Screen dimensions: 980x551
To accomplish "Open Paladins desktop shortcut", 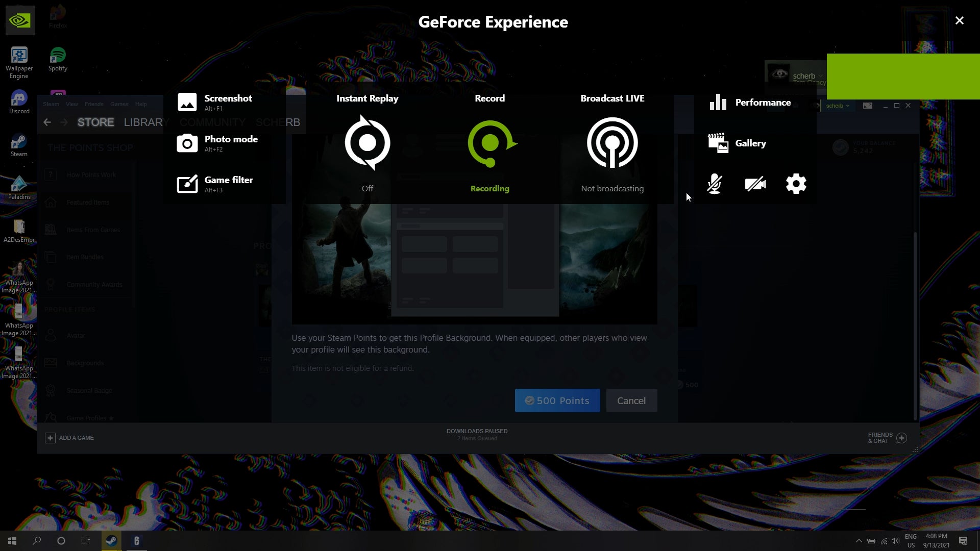I will click(x=19, y=188).
